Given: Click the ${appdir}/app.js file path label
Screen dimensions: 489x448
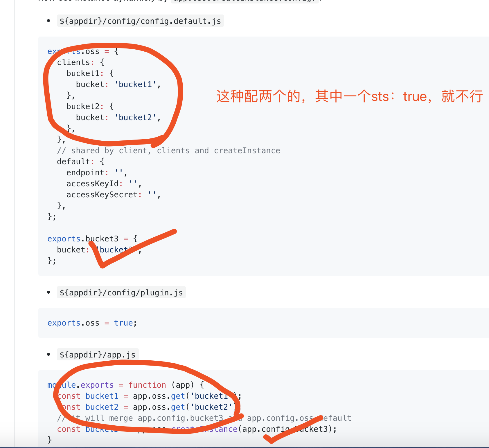Looking at the screenshot, I should pos(98,355).
